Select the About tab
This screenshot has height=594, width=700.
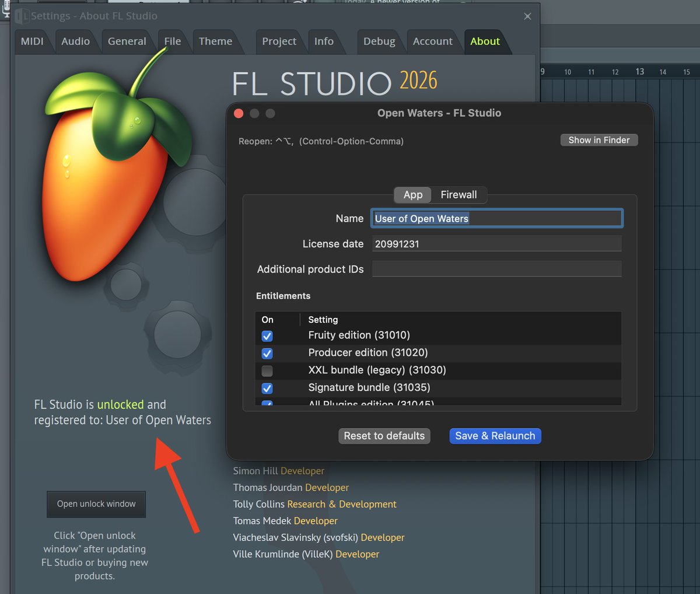coord(485,41)
